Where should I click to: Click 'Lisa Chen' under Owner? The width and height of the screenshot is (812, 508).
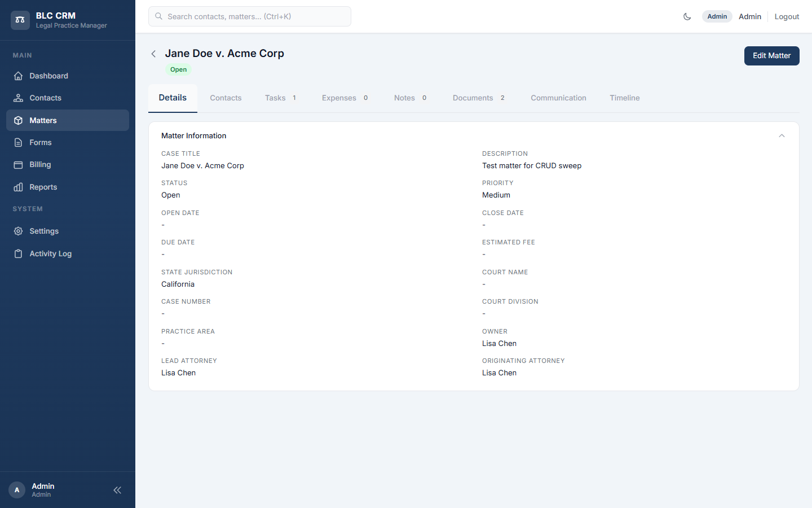pyautogui.click(x=499, y=343)
